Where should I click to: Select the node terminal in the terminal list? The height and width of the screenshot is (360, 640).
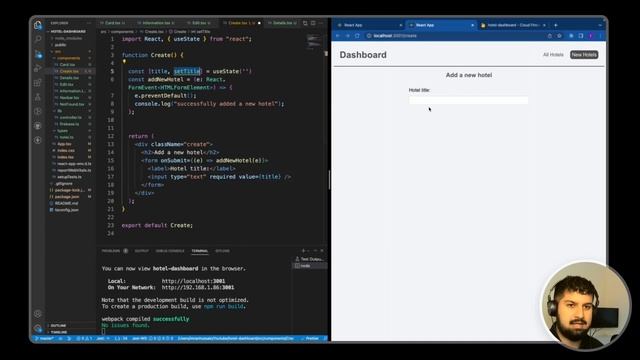click(x=310, y=266)
